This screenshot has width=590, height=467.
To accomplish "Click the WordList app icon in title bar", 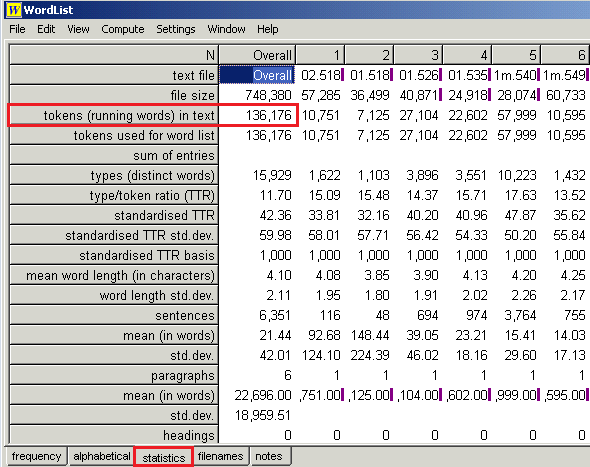I will tap(13, 9).
